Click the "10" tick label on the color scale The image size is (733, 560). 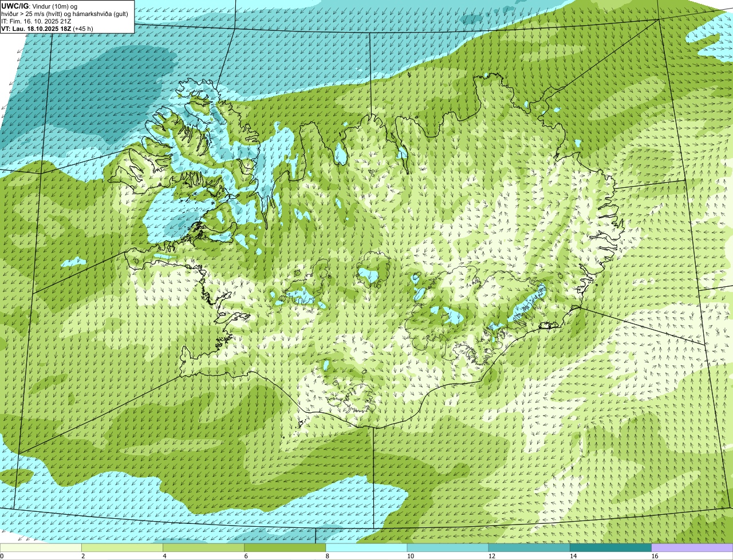click(410, 556)
